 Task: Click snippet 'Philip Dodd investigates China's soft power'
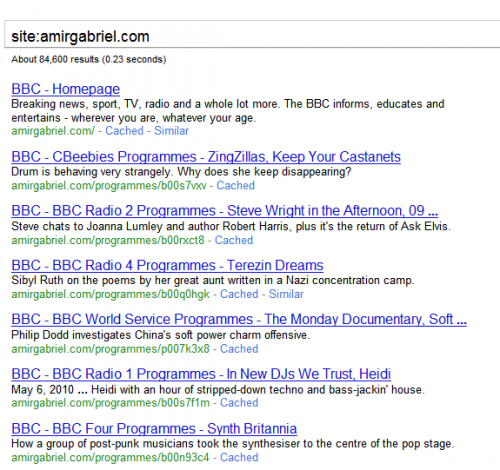point(161,335)
